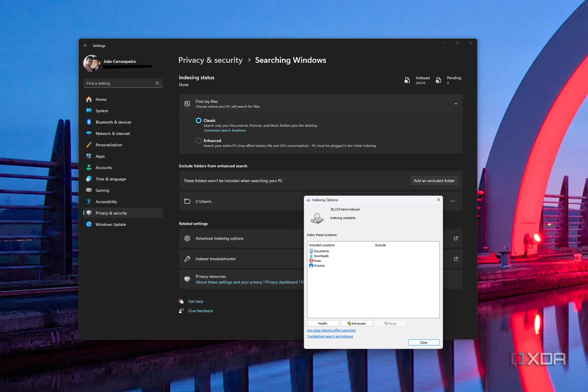The image size is (588, 392).
Task: Click the Personalization brush icon
Action: pyautogui.click(x=89, y=145)
